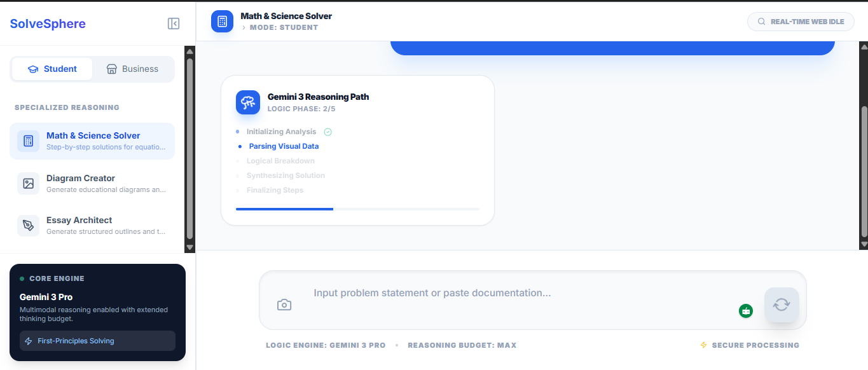The height and width of the screenshot is (370, 868).
Task: Click First-Principles Solving button
Action: coord(97,341)
